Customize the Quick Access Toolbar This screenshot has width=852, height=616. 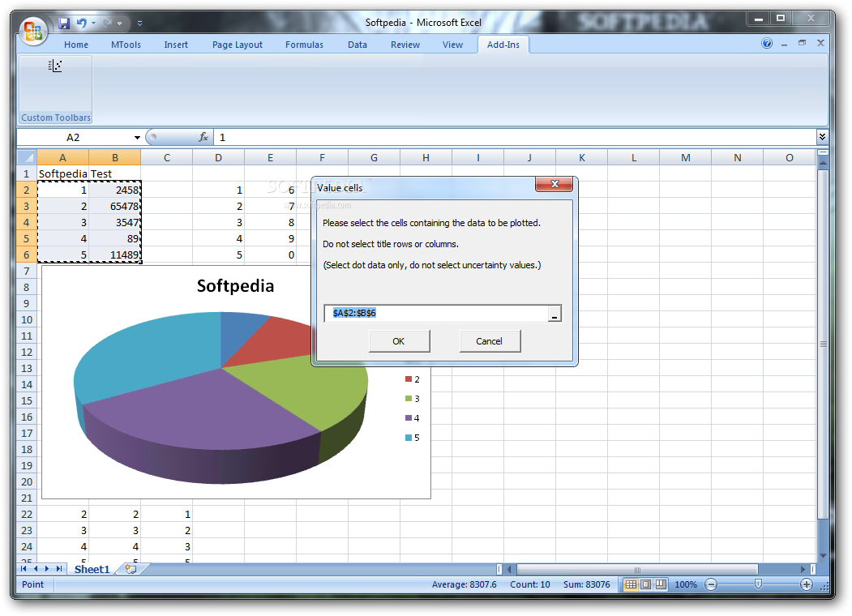point(139,24)
